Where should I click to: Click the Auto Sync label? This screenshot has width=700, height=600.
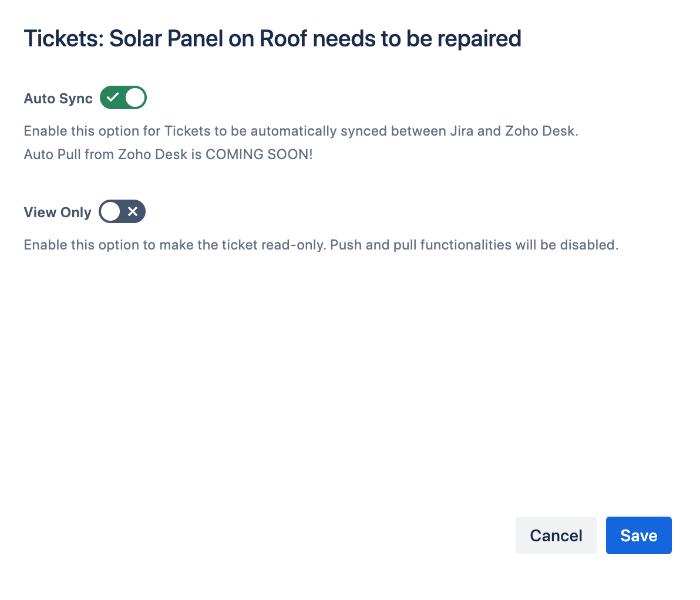[x=58, y=99]
